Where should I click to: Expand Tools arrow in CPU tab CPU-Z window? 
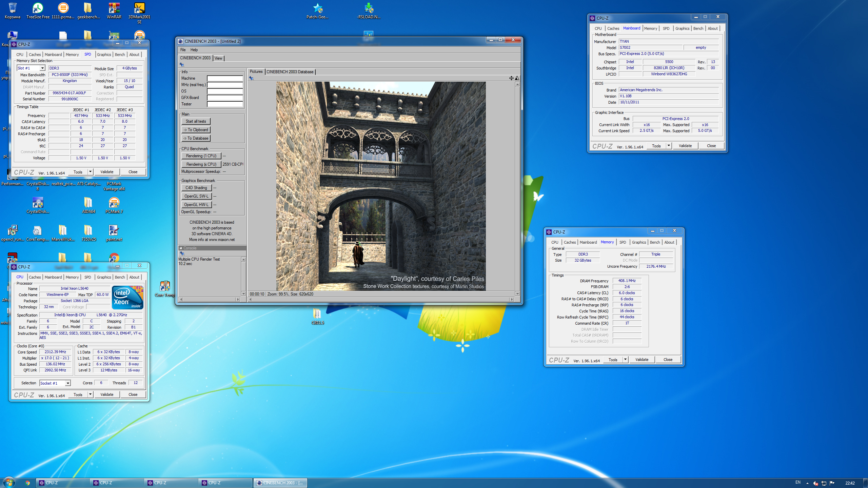click(90, 394)
